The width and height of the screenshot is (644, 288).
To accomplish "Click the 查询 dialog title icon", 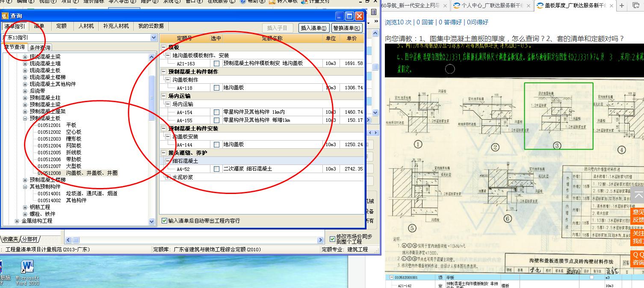I will click(6, 16).
